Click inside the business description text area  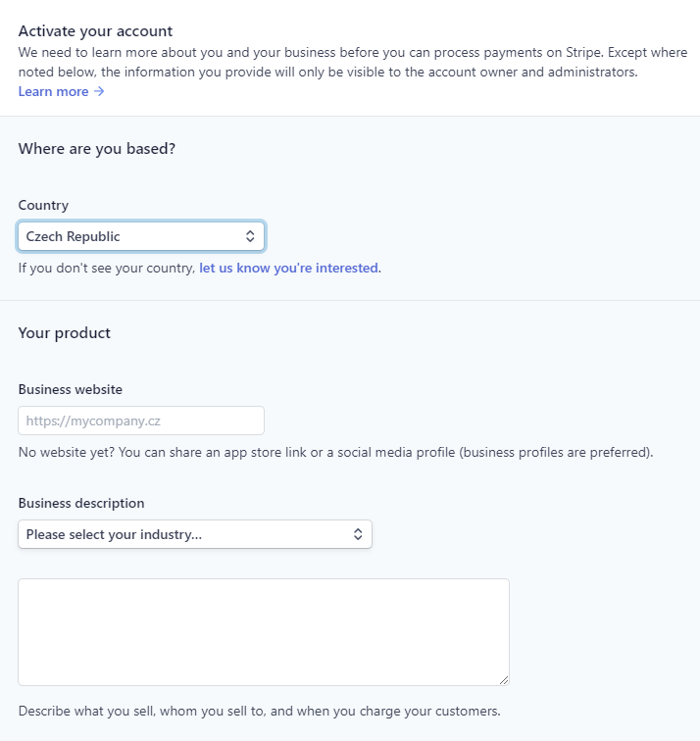[264, 632]
